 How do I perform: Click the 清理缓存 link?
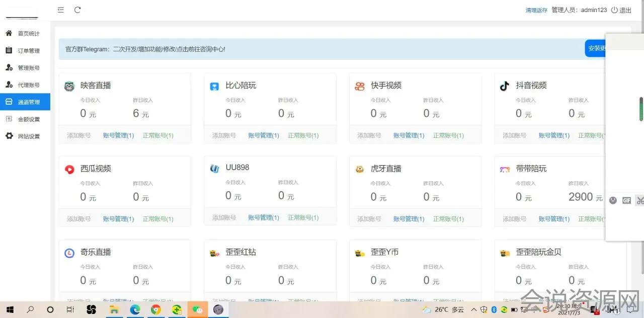(536, 10)
